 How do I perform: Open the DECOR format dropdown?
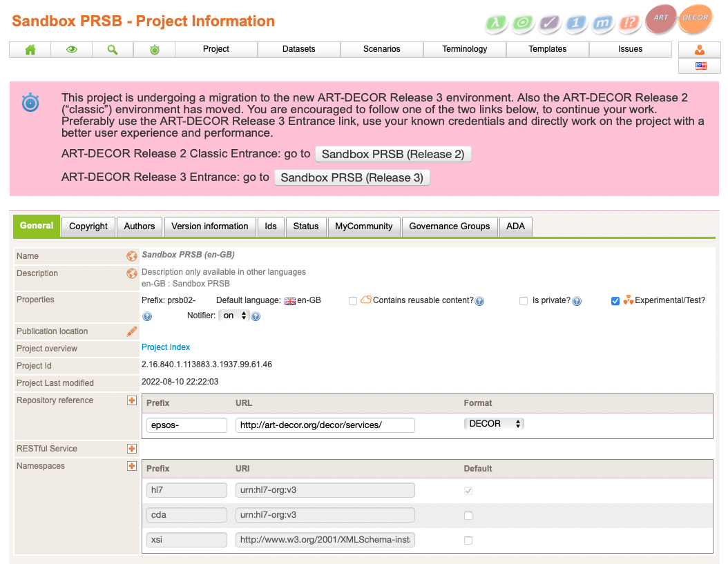(x=494, y=424)
